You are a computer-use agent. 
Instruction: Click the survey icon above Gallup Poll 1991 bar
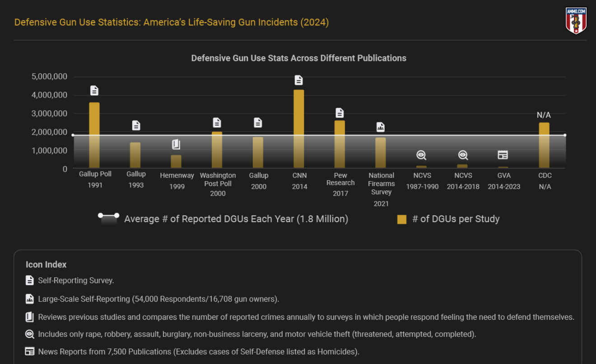[94, 90]
